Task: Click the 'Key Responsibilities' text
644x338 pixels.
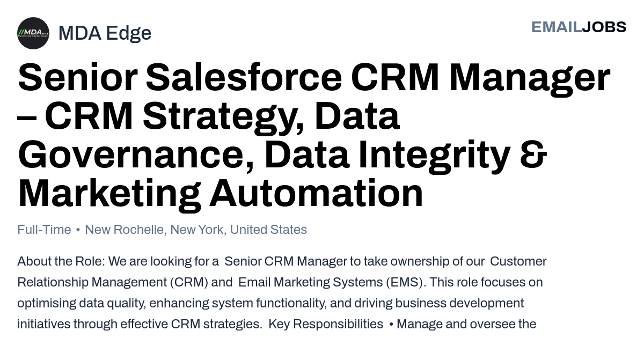Action: point(326,324)
